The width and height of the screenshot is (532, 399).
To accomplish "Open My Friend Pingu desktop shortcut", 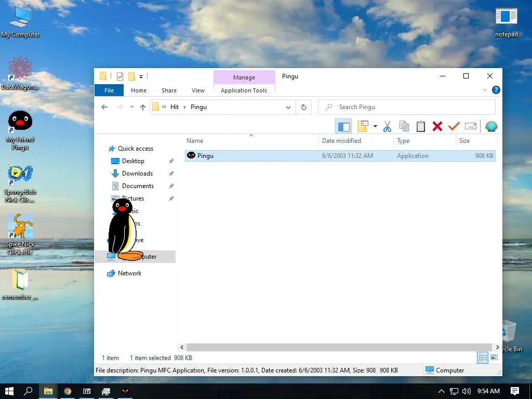I will pos(20,130).
